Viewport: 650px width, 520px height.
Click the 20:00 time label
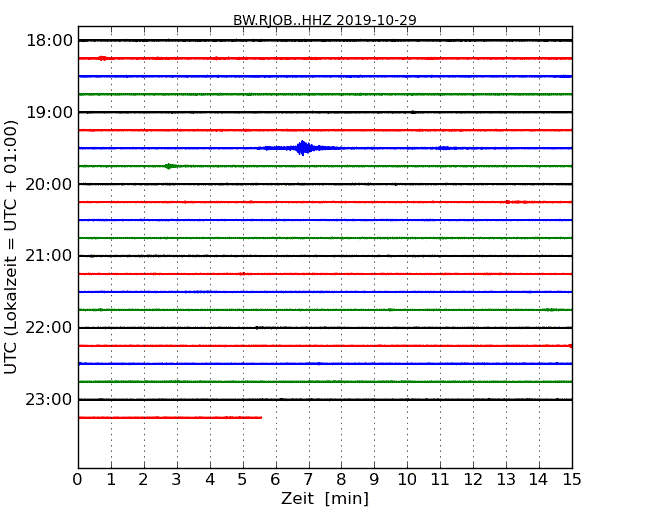click(49, 184)
